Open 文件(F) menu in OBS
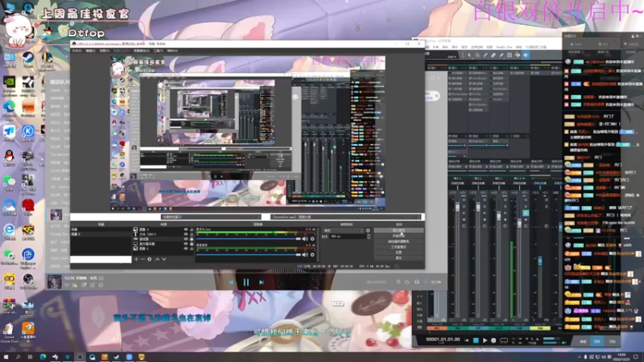This screenshot has height=362, width=644. click(x=76, y=51)
